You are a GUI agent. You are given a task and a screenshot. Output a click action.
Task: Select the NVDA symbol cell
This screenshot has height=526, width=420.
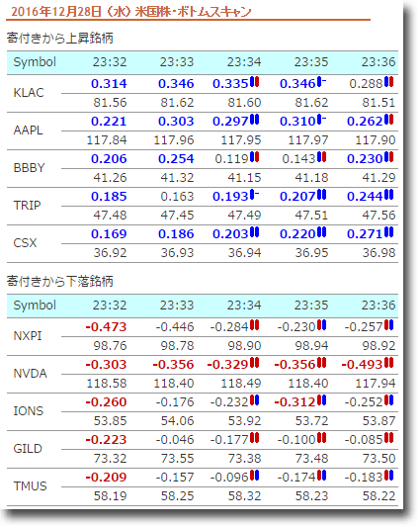click(30, 374)
